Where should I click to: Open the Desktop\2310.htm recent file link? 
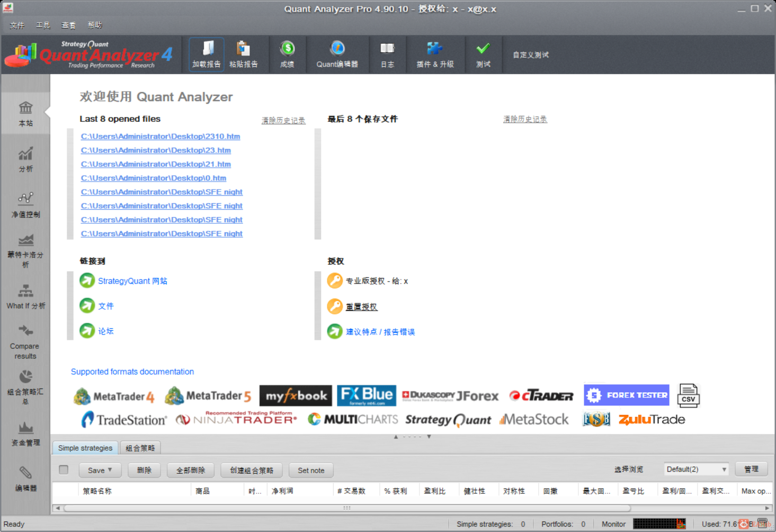160,136
